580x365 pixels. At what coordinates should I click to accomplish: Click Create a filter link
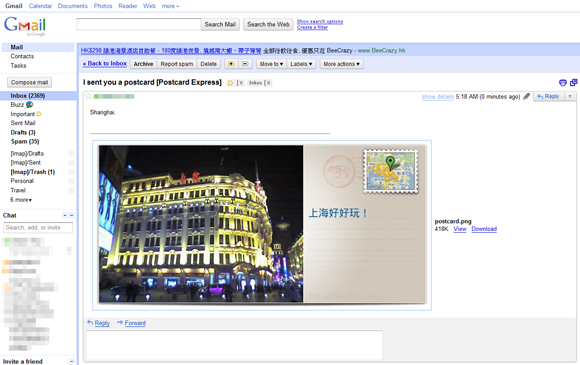pos(312,27)
